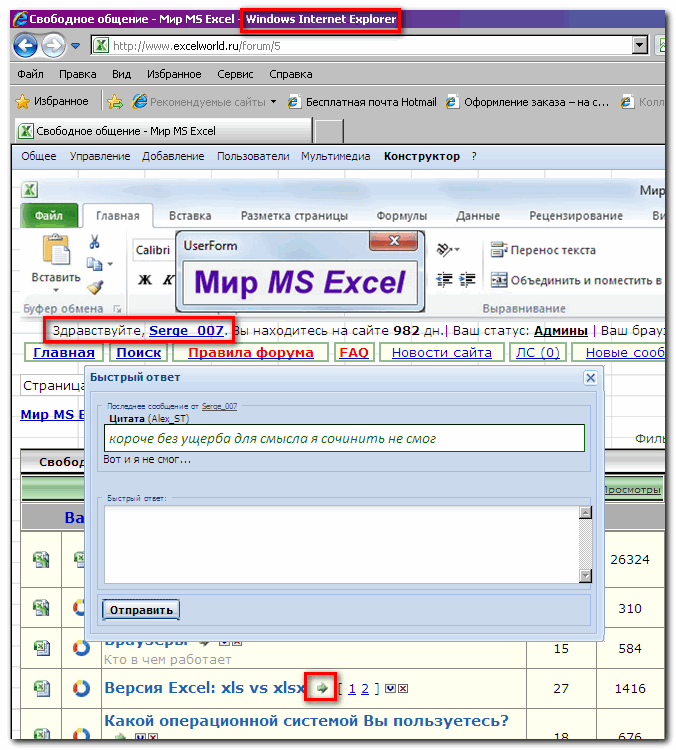
Task: Click the increase indent icon
Action: 467,279
